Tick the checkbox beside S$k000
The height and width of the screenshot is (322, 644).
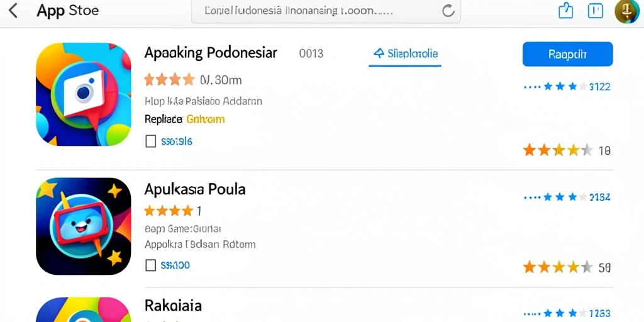(151, 265)
